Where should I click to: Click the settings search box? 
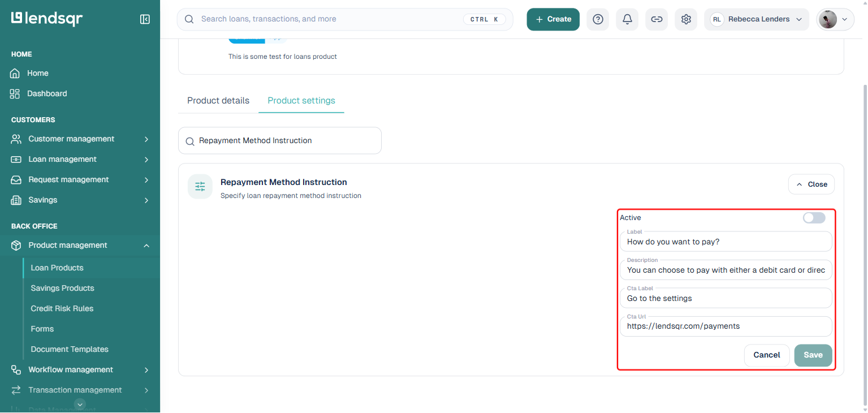[280, 141]
